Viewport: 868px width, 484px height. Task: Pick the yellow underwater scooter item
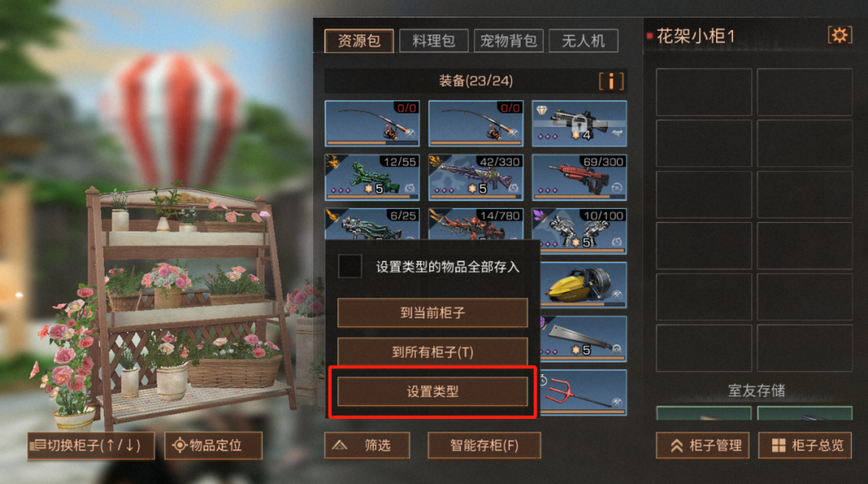583,285
